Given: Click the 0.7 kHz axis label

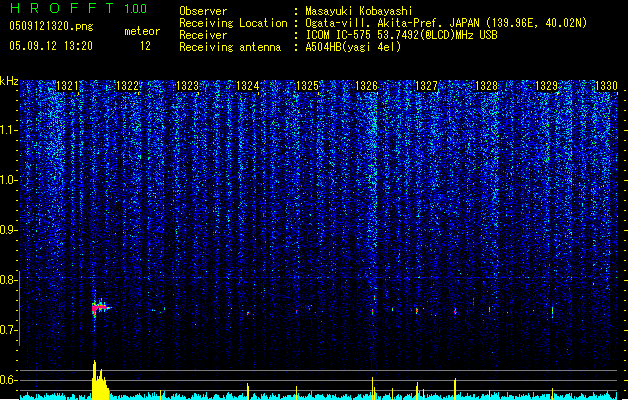Looking at the screenshot, I should point(9,330).
